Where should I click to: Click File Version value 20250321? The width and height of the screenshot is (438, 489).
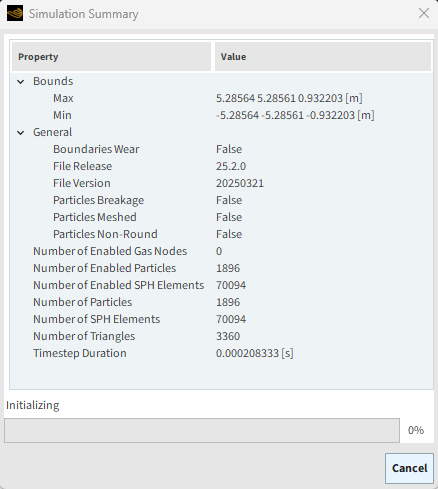(240, 183)
